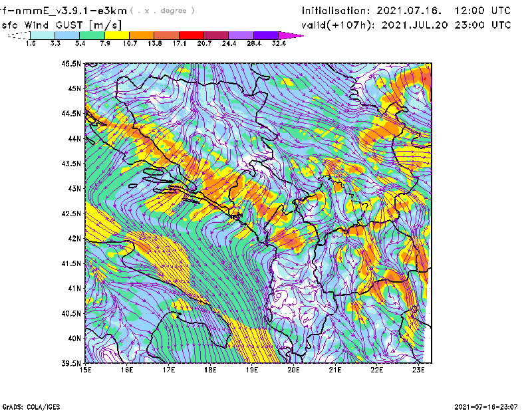Click the 15E longitude label
This screenshot has width=532, height=411.
coord(85,370)
